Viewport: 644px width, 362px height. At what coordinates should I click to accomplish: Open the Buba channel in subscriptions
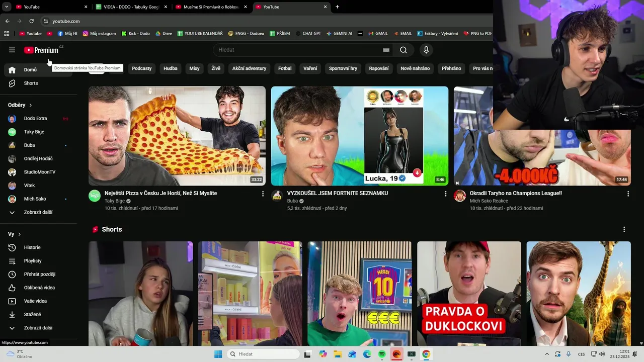click(x=38, y=145)
